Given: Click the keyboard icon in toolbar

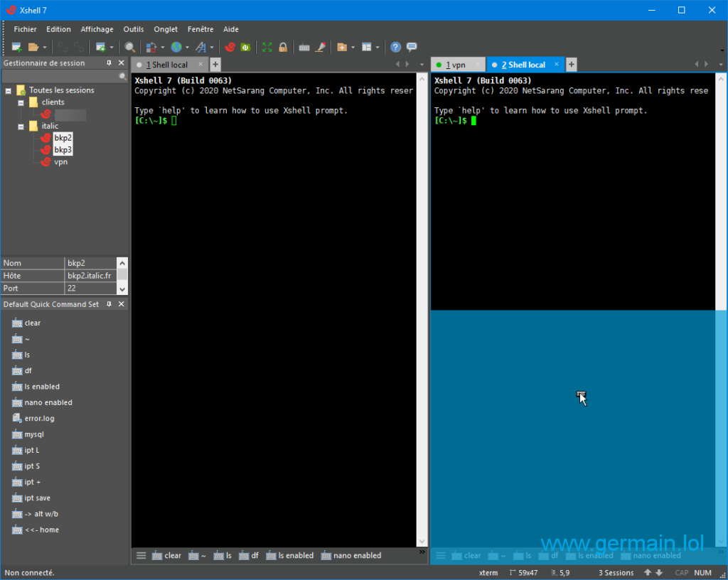Looking at the screenshot, I should [304, 48].
